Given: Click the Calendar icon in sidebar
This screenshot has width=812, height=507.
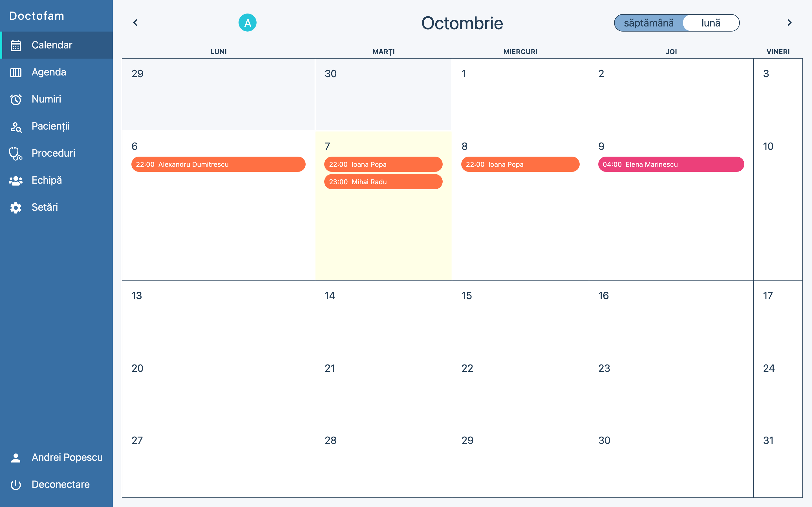Looking at the screenshot, I should 16,45.
